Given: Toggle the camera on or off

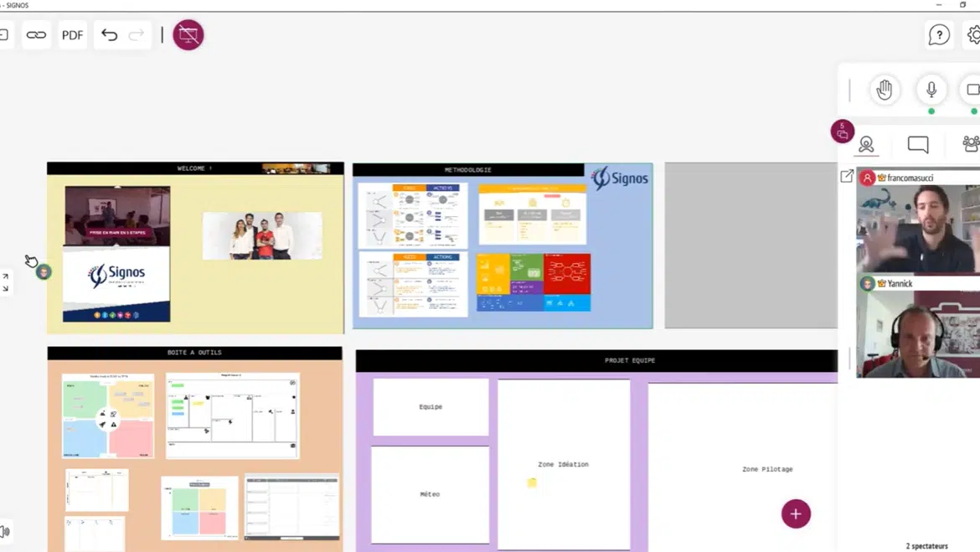Looking at the screenshot, I should [x=972, y=90].
